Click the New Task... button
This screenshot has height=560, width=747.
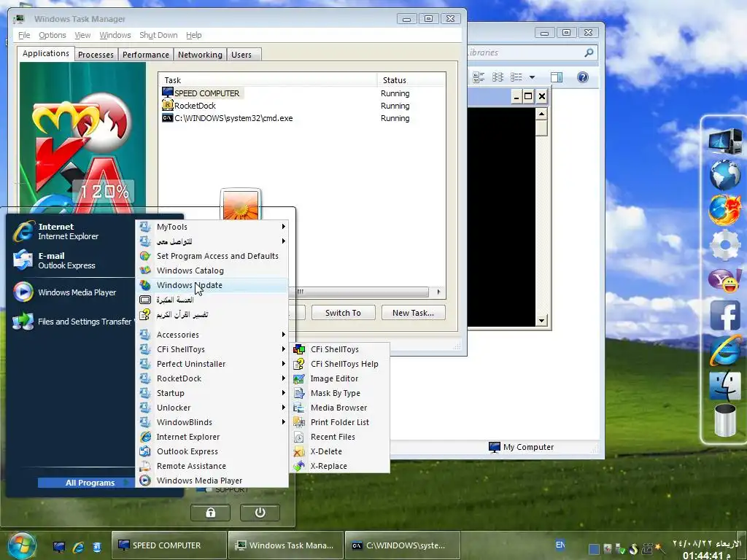(x=413, y=313)
